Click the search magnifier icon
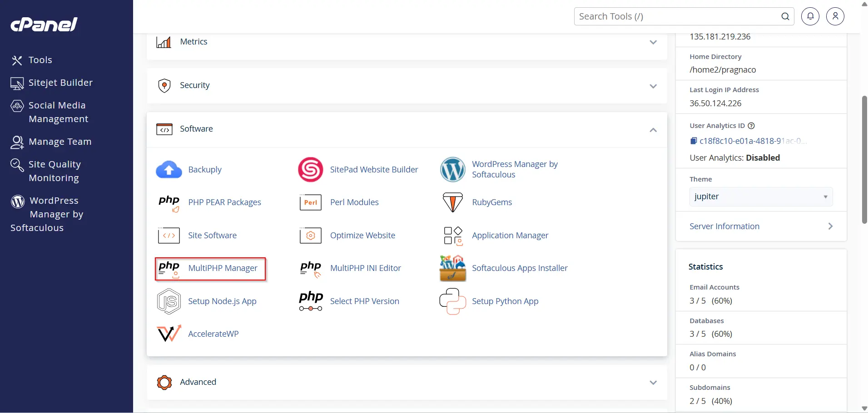 pyautogui.click(x=785, y=16)
